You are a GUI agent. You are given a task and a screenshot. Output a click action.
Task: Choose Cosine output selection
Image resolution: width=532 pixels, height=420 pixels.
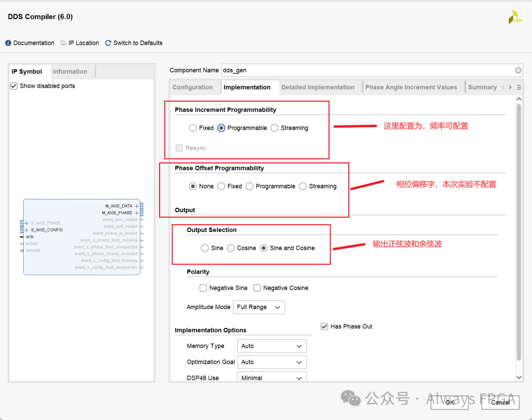pos(231,248)
